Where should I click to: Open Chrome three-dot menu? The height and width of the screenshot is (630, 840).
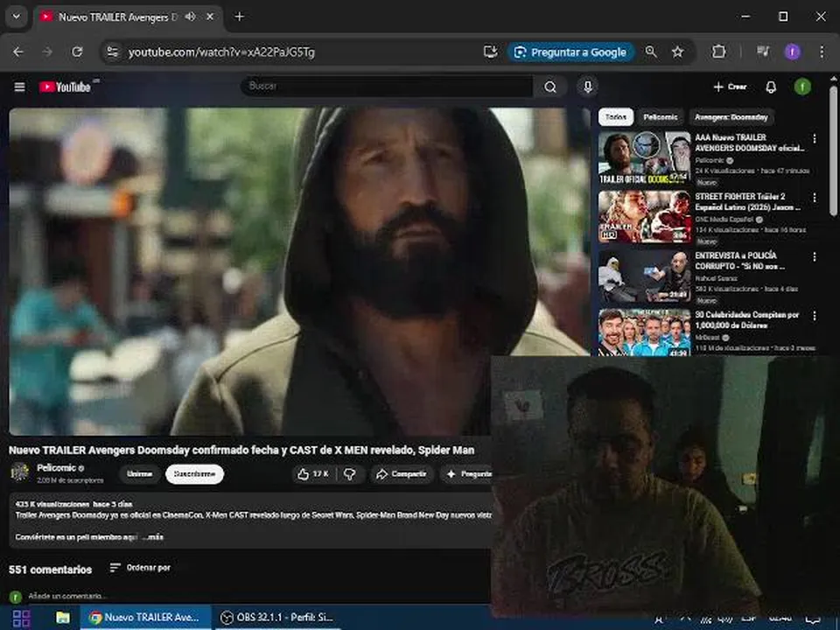[x=822, y=52]
